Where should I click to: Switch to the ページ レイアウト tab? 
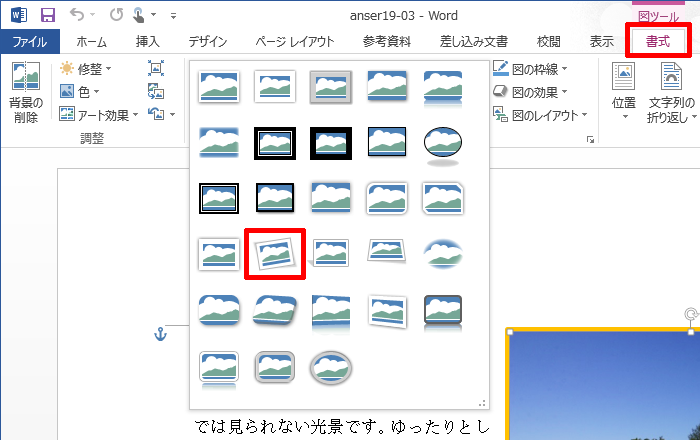[295, 42]
